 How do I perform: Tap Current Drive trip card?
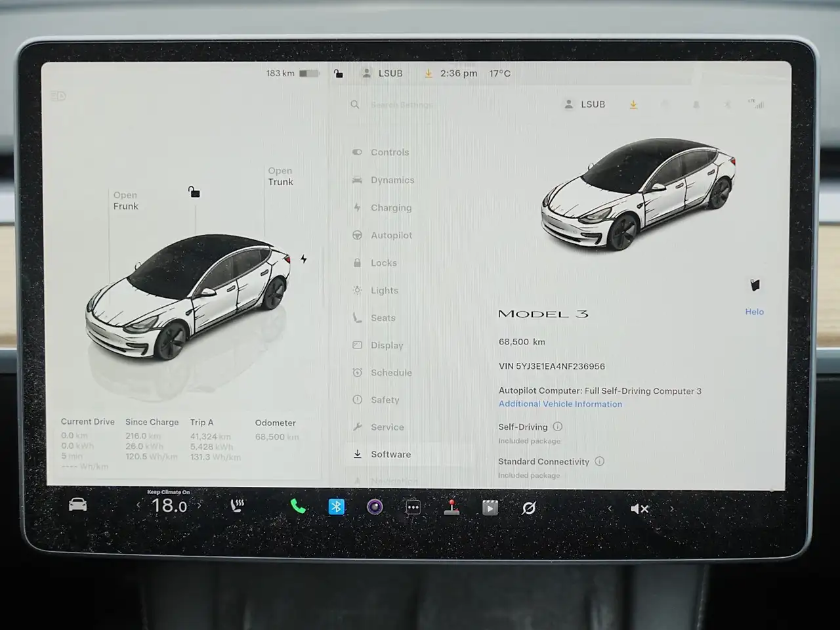pos(87,444)
